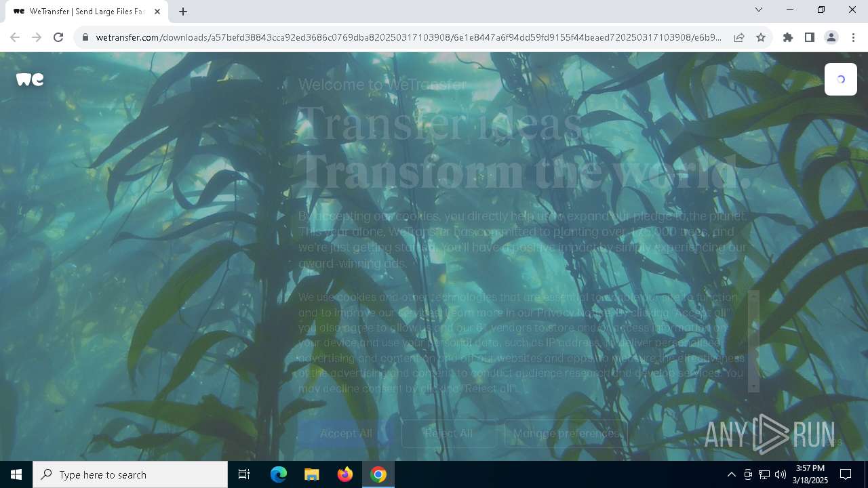Image resolution: width=868 pixels, height=488 pixels.
Task: Bookmark this tab with the star
Action: tap(761, 37)
